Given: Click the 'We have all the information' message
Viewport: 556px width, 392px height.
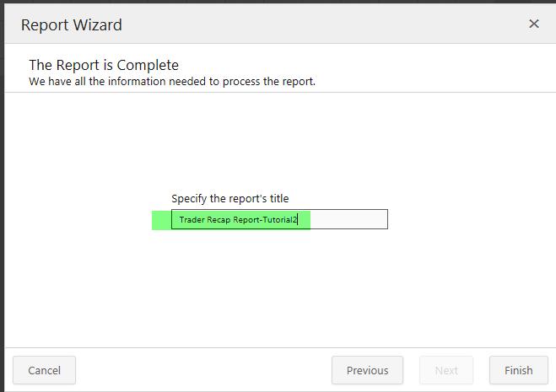Looking at the screenshot, I should (x=172, y=82).
